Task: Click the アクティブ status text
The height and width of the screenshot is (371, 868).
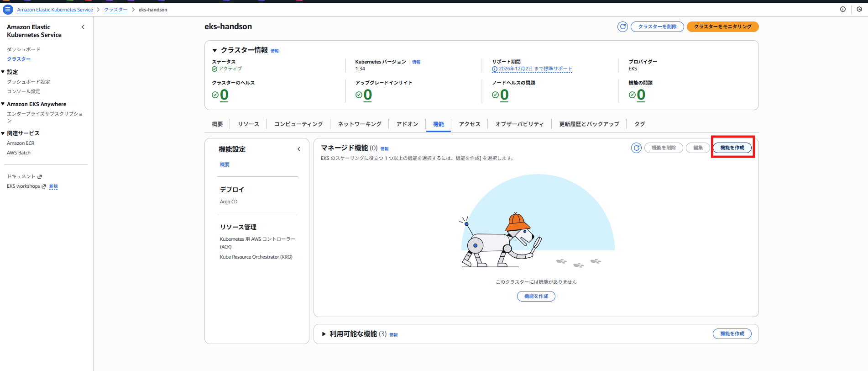Action: [x=230, y=69]
